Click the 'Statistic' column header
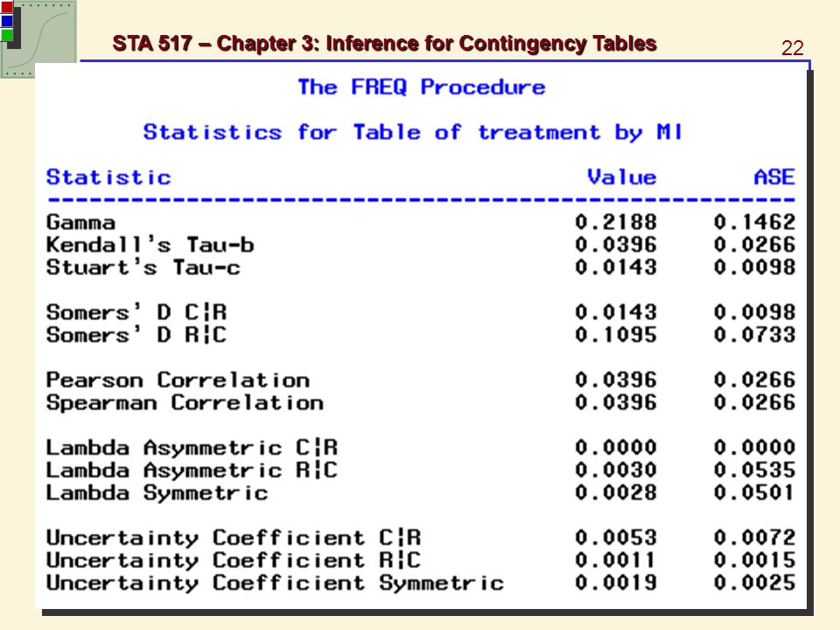 pyautogui.click(x=108, y=177)
